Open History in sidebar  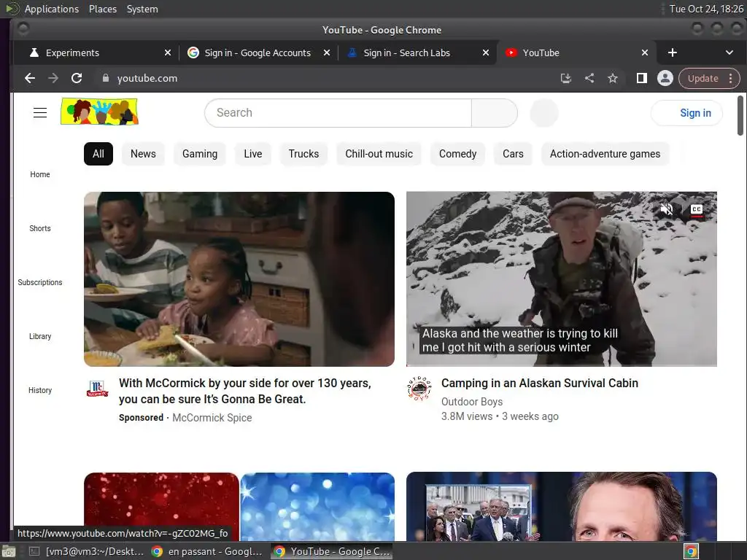(x=40, y=389)
